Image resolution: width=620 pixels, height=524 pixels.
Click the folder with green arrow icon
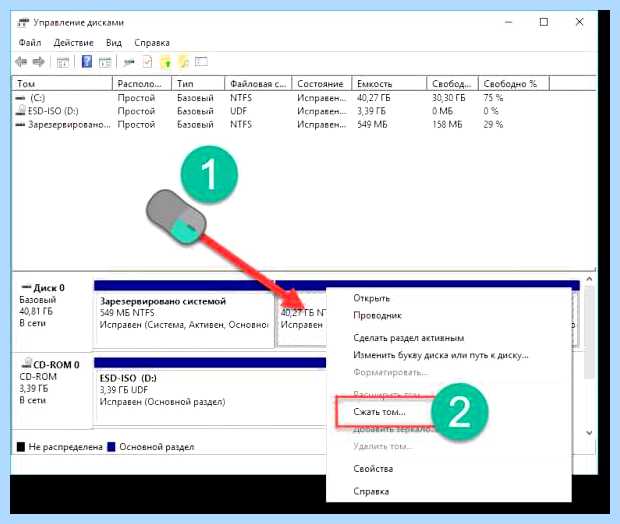click(166, 62)
